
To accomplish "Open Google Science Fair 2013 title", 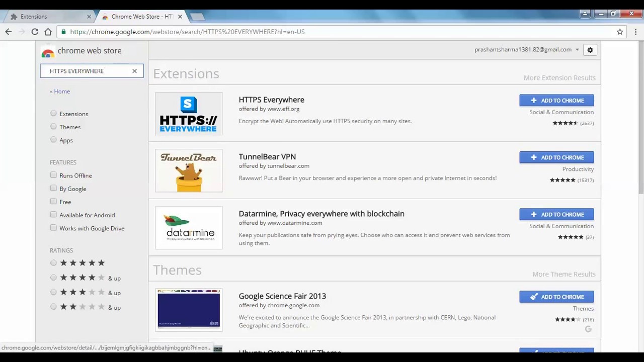I will [x=282, y=296].
